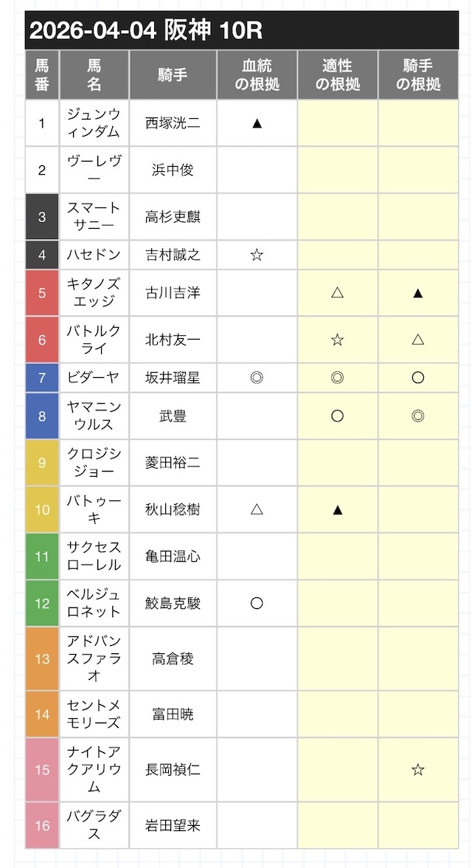Click the △ mark in バトゥーキ's 血統 cell

(x=257, y=509)
